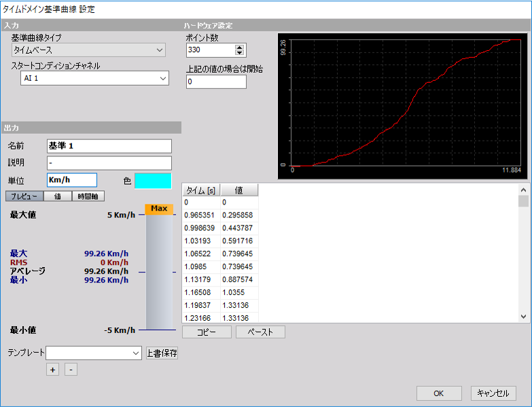Click the キャンセル button

point(493,393)
